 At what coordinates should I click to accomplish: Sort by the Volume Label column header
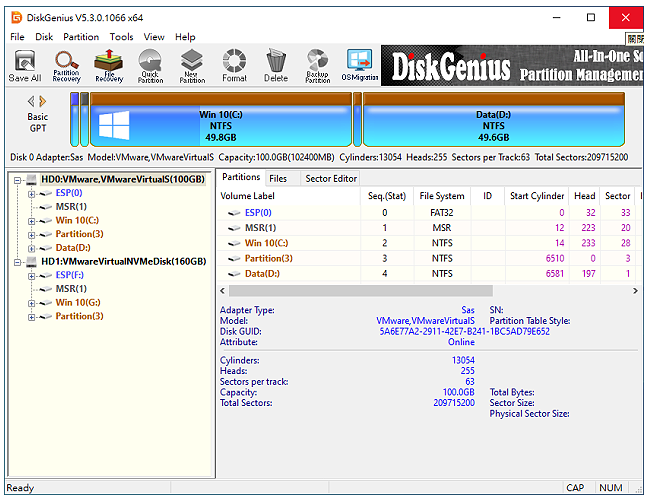pyautogui.click(x=289, y=196)
